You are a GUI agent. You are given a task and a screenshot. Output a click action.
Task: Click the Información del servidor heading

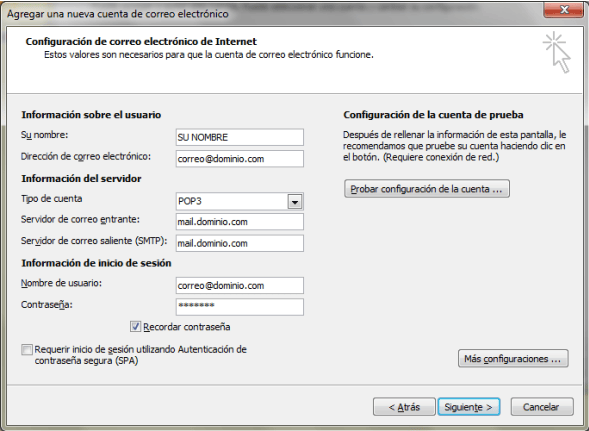tap(81, 178)
